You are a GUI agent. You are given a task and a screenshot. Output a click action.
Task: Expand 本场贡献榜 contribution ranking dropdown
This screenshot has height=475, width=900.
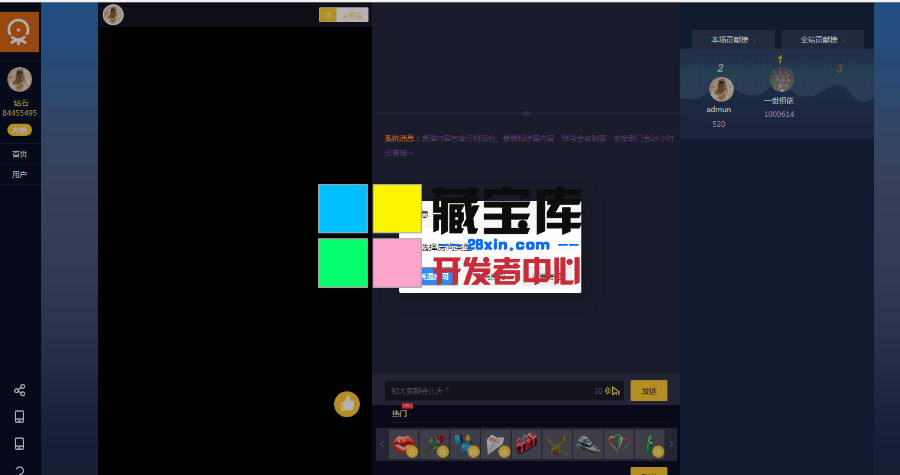point(734,40)
